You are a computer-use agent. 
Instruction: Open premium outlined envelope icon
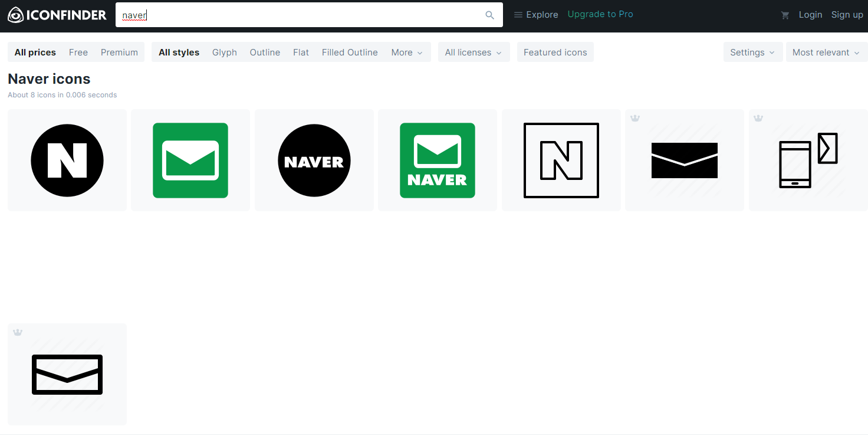[x=67, y=374]
